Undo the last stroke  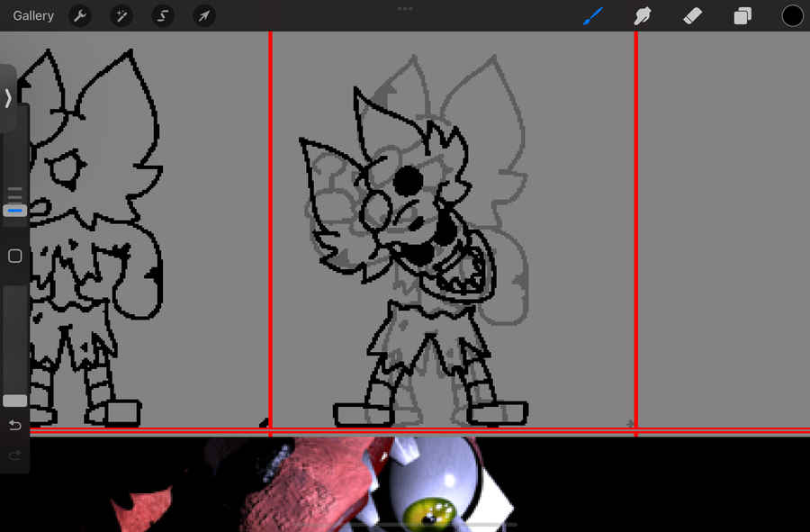click(15, 425)
